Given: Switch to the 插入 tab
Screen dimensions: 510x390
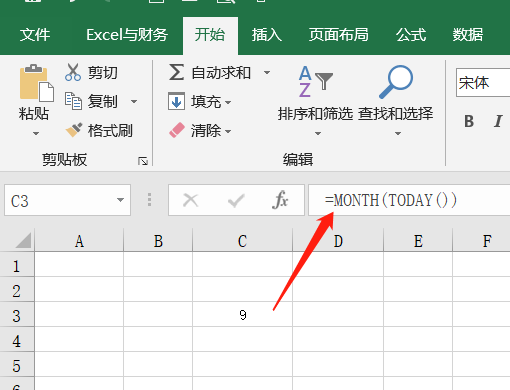Looking at the screenshot, I should 267,35.
